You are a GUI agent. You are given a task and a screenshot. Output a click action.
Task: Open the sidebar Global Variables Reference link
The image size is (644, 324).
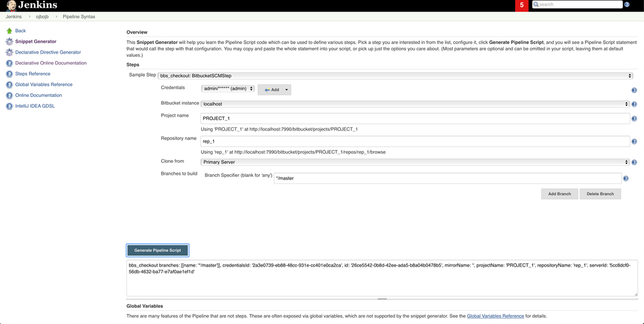click(x=44, y=85)
